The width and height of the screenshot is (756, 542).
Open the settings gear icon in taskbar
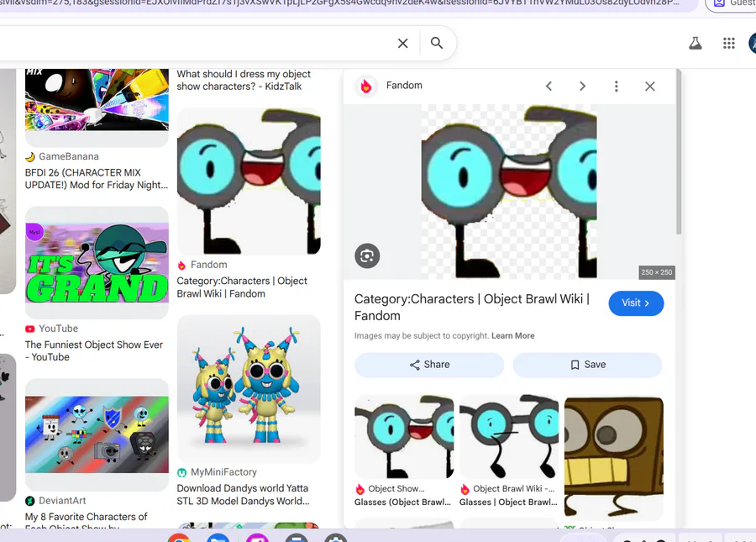point(335,538)
